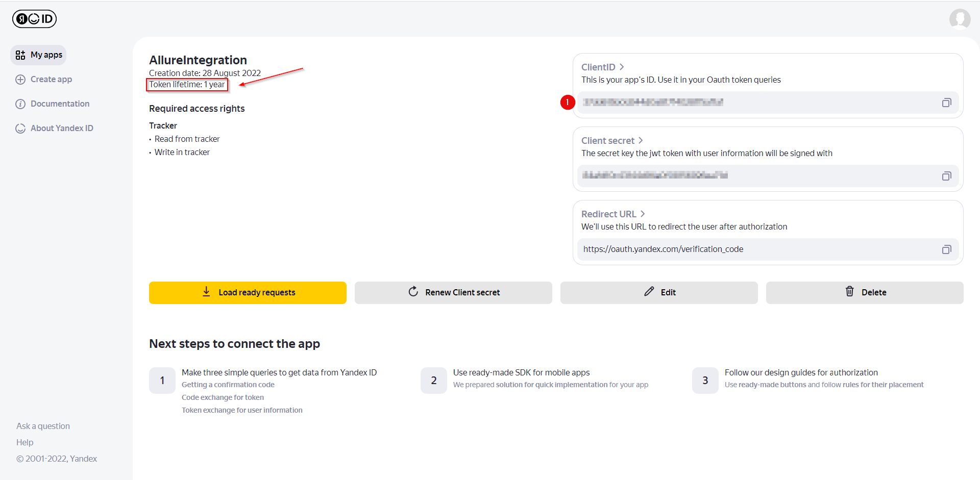The width and height of the screenshot is (980, 480).
Task: Copy the ClientID value
Action: point(946,103)
